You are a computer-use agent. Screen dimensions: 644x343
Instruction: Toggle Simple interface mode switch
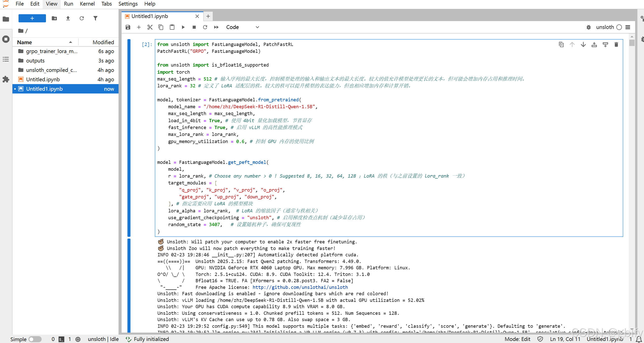pos(35,339)
